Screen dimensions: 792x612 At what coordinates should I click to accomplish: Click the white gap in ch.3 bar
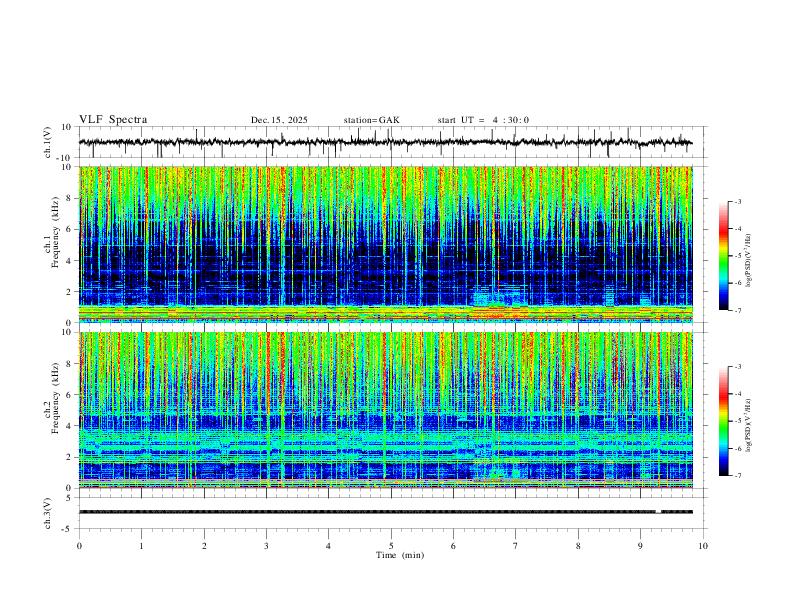click(658, 512)
